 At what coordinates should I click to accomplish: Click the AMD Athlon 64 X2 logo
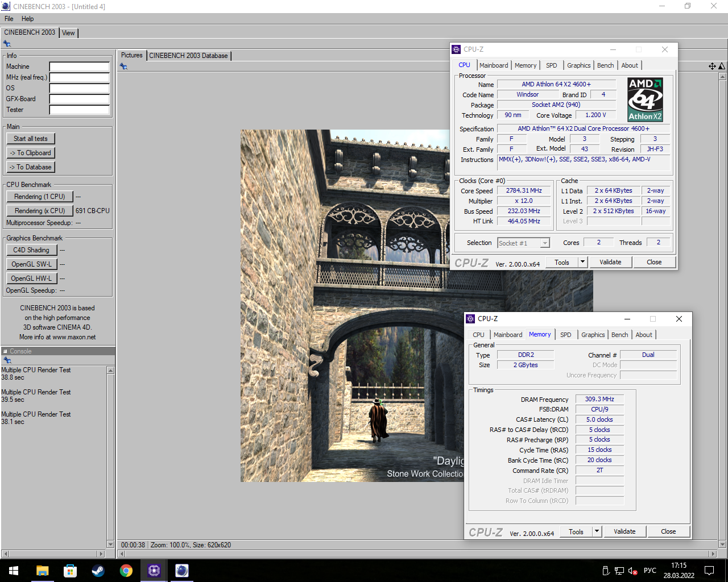pos(646,100)
